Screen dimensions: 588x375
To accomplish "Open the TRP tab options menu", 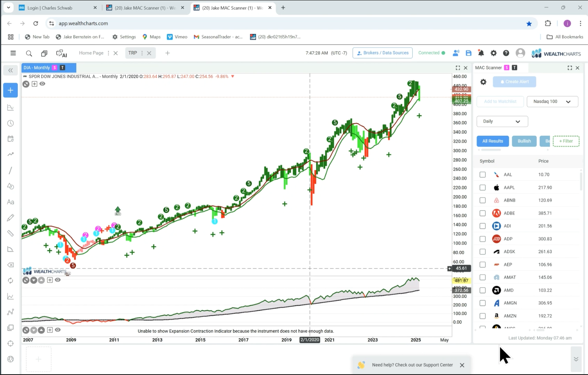I will click(142, 53).
